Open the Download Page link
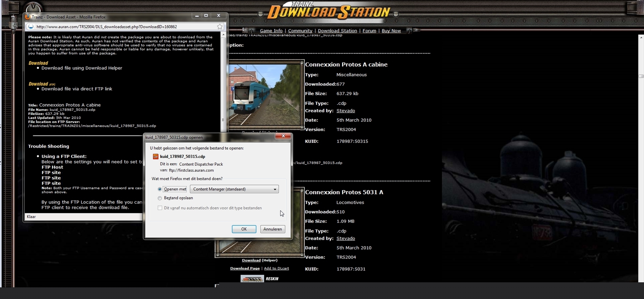The image size is (644, 299). coord(245,268)
